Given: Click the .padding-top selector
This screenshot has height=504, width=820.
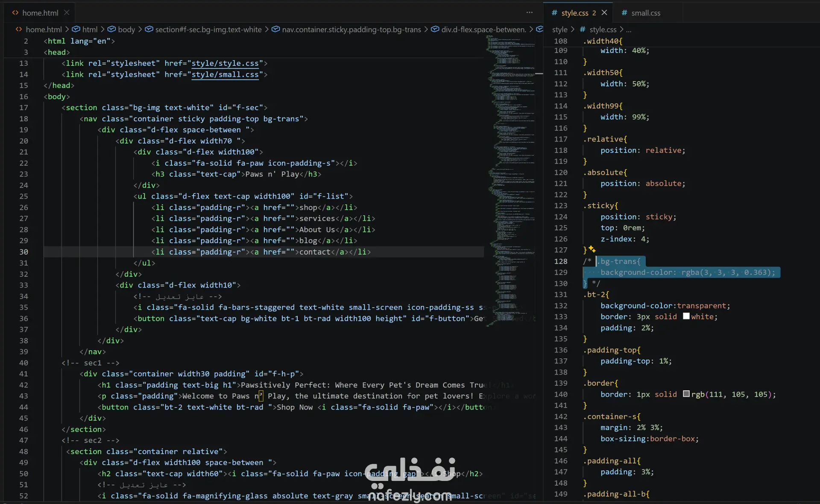Looking at the screenshot, I should pyautogui.click(x=612, y=350).
